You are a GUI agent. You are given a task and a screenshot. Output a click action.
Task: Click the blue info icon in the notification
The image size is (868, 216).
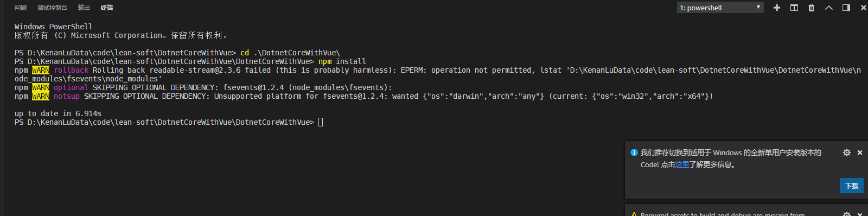pyautogui.click(x=634, y=153)
